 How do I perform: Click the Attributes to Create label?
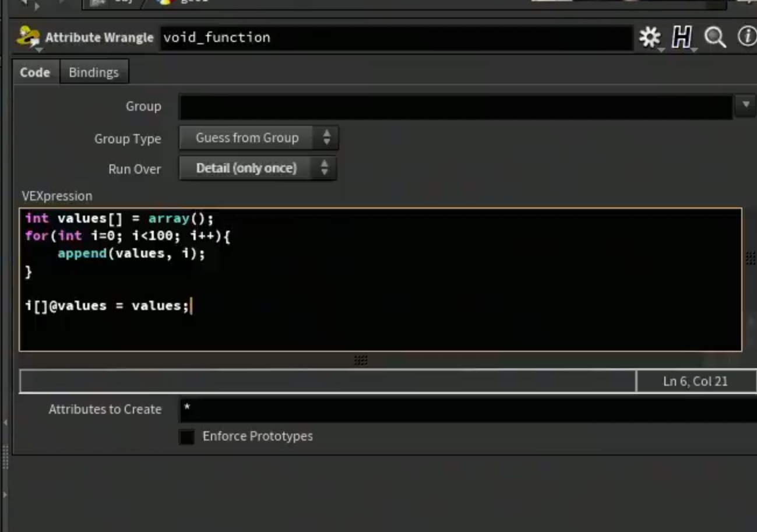(105, 409)
